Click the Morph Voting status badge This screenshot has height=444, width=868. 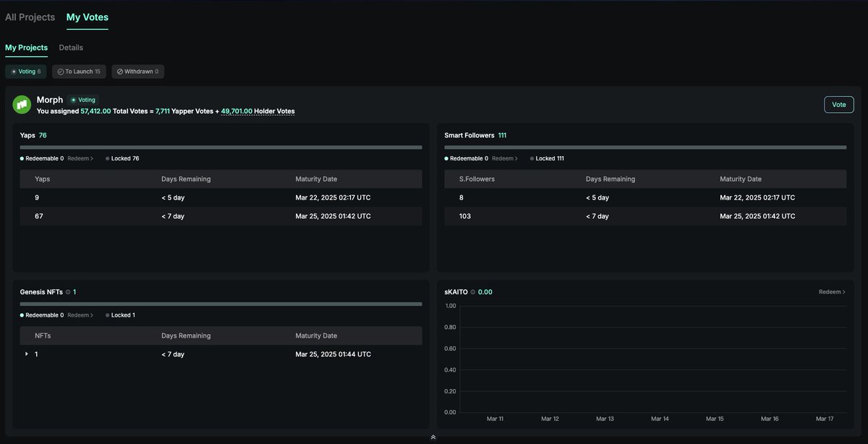point(83,100)
